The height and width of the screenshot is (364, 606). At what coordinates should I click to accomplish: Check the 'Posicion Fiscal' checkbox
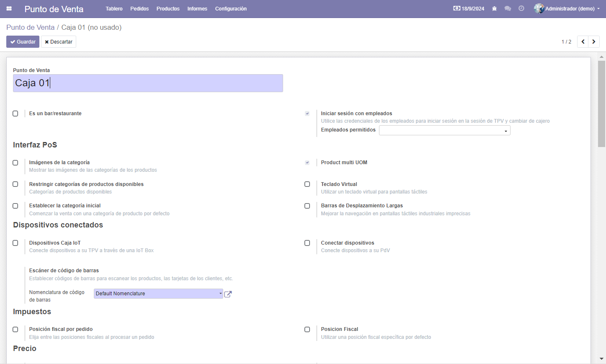(x=307, y=329)
